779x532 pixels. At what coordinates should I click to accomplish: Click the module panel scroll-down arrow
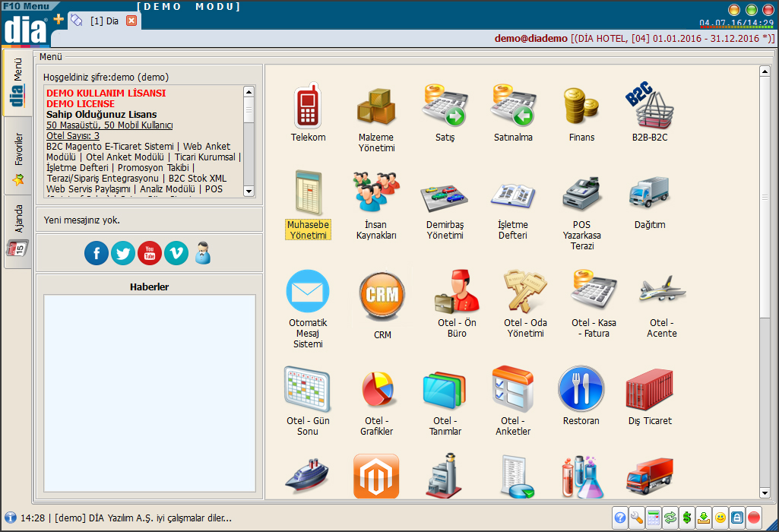(765, 493)
